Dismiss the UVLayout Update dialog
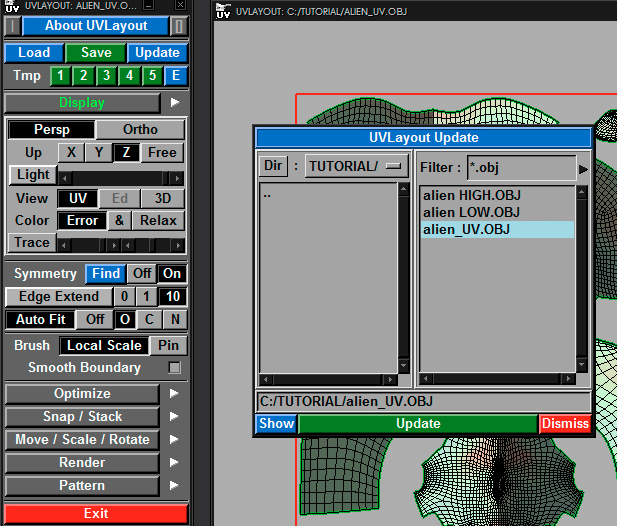The height and width of the screenshot is (526, 617). tap(565, 423)
